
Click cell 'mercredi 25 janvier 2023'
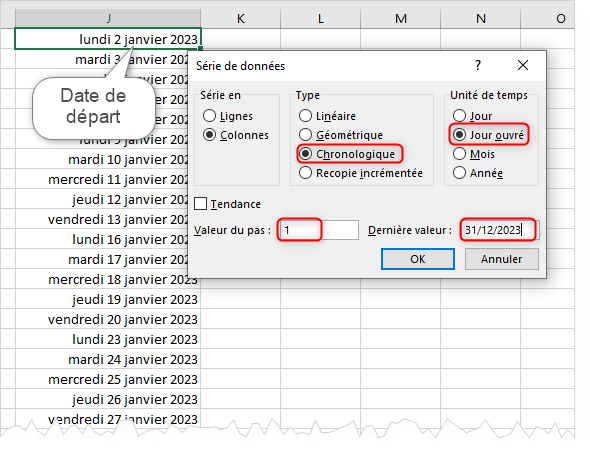108,379
